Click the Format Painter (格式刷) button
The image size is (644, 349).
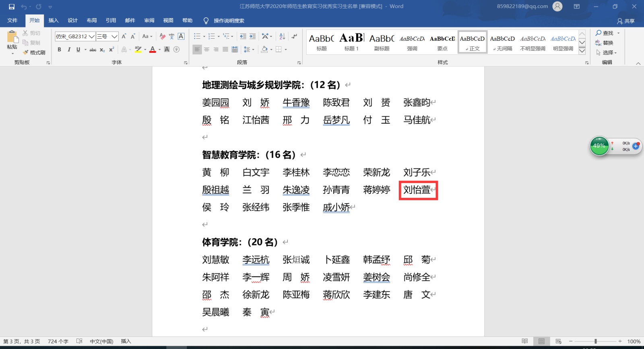pyautogui.click(x=34, y=52)
